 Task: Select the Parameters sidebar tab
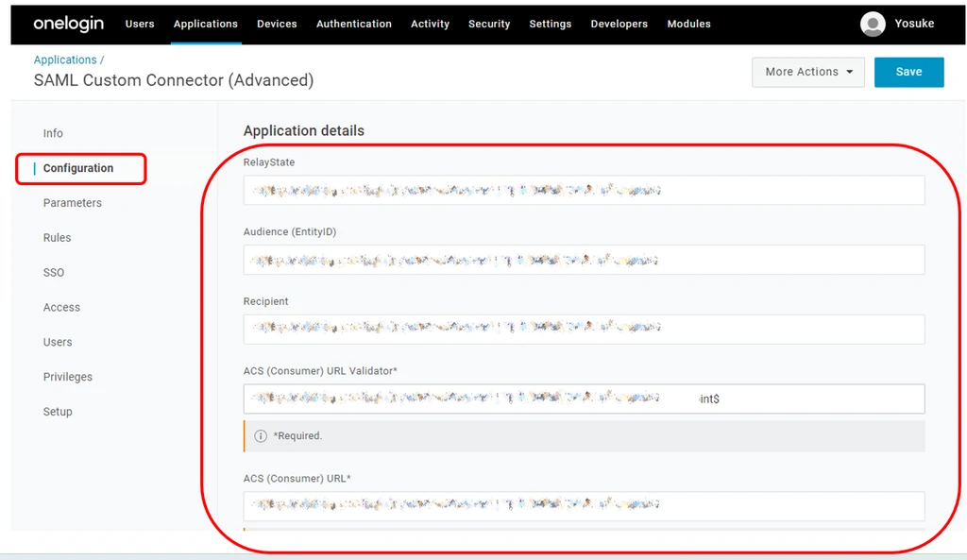point(72,203)
